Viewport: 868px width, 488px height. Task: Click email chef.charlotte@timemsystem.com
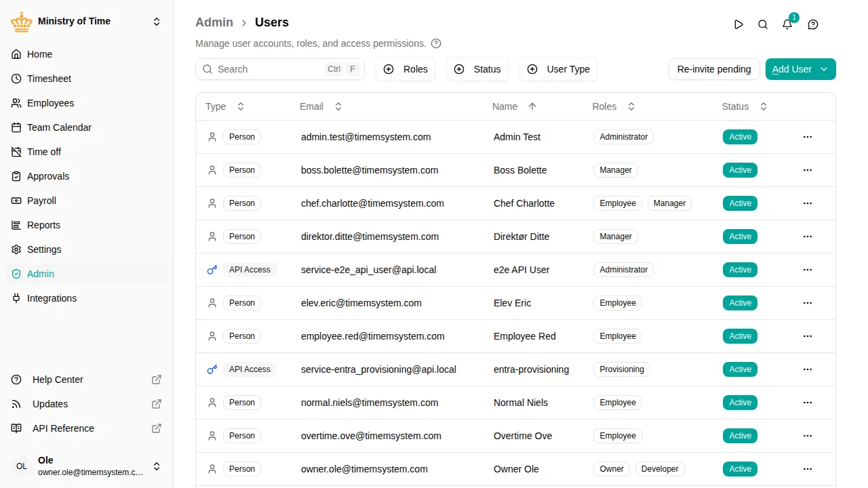[372, 203]
